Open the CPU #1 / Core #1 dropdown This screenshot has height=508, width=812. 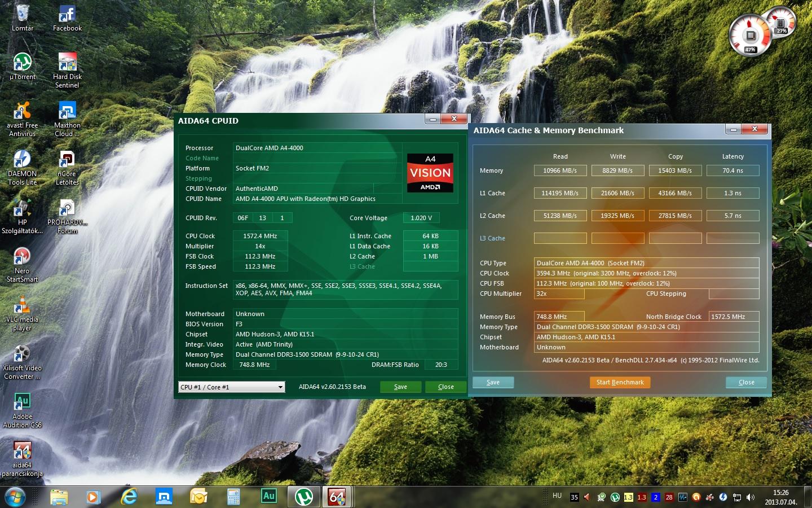click(231, 387)
